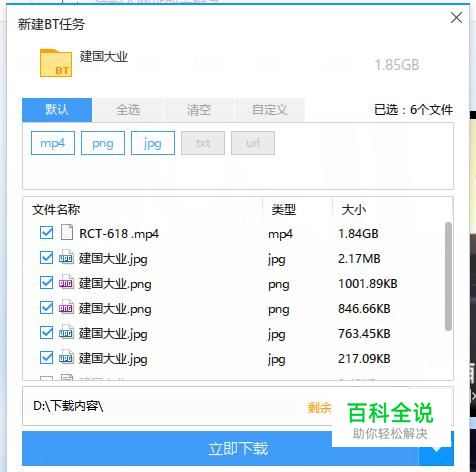Click the file icon of RCT-618 .mp4

[x=67, y=232]
